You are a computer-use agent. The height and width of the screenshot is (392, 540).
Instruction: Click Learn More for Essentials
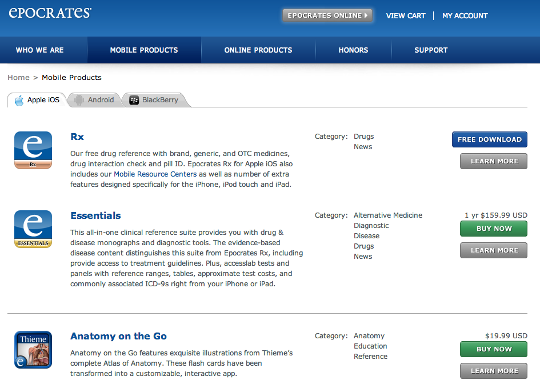click(494, 250)
